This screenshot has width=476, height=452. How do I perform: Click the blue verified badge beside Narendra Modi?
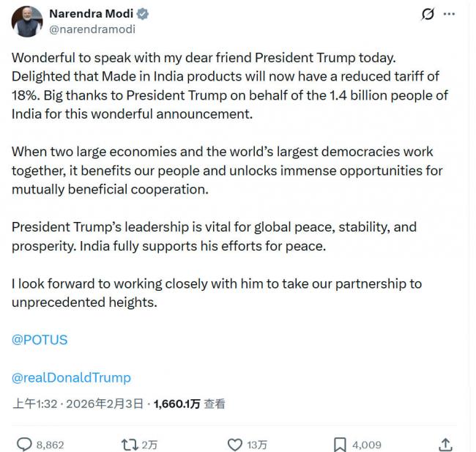click(142, 14)
